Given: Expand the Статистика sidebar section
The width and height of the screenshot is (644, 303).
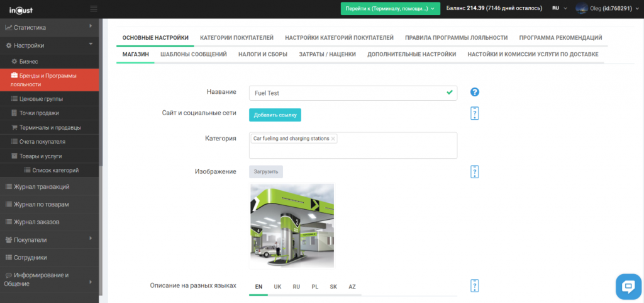Looking at the screenshot, I should click(49, 27).
